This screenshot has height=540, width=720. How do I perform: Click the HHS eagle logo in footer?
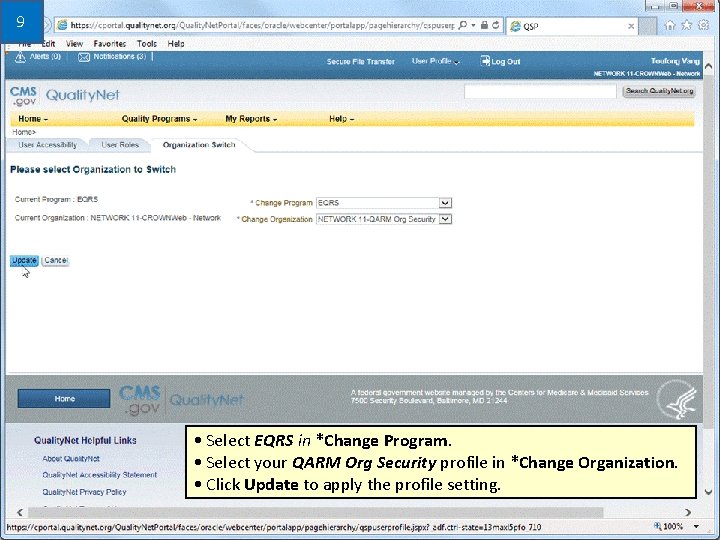(679, 399)
